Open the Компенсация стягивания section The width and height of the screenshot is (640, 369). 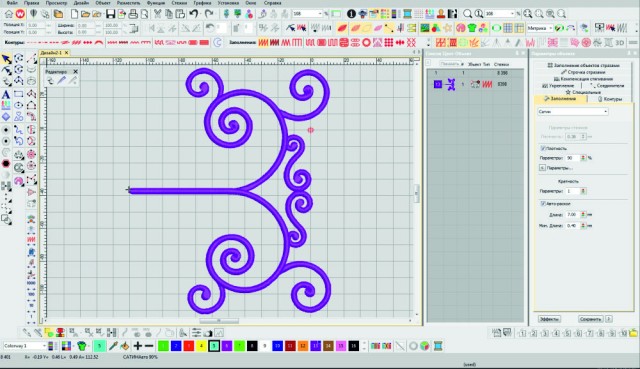(x=583, y=79)
